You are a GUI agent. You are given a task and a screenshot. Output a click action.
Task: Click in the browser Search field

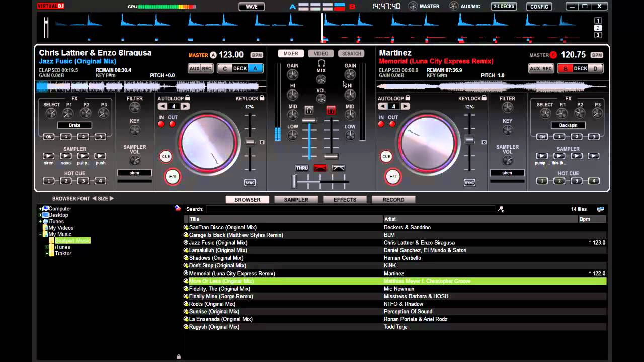(351, 209)
